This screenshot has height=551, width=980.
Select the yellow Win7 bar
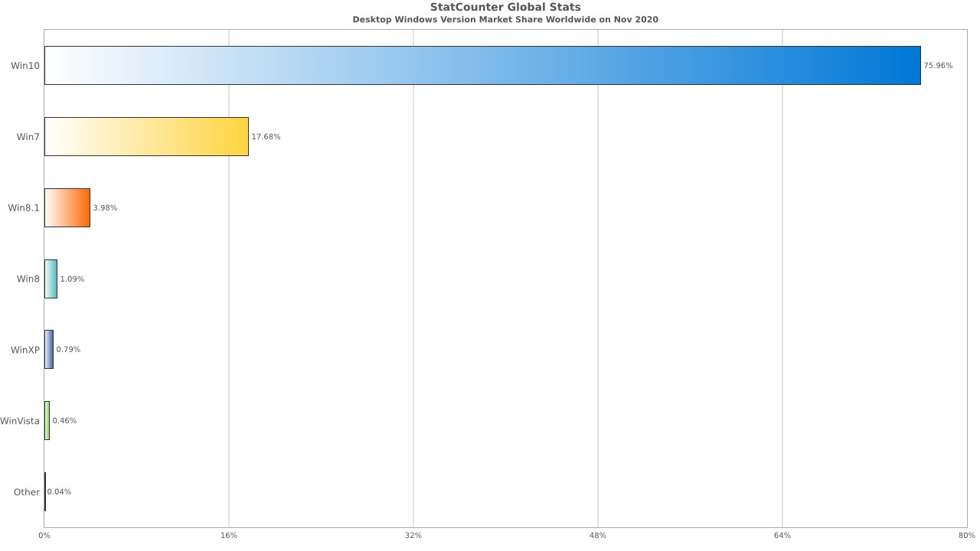coord(146,136)
